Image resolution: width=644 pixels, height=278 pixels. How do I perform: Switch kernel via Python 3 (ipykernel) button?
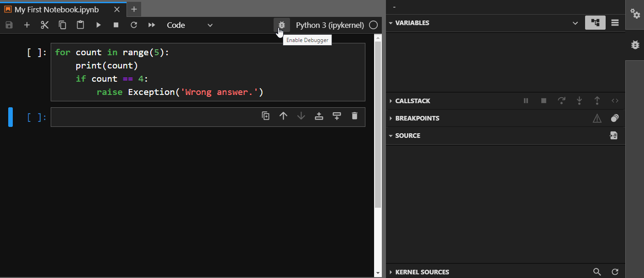coord(330,25)
